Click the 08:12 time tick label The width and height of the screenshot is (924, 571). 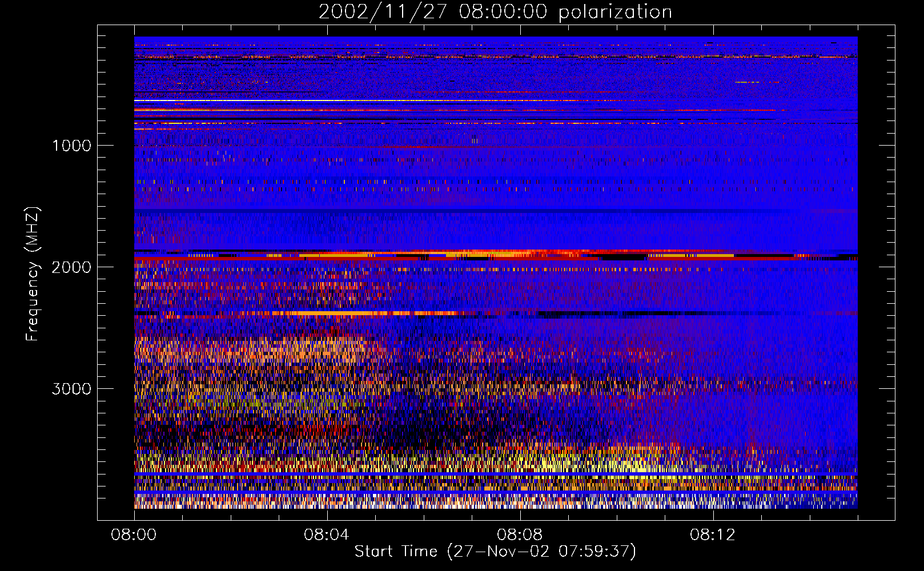point(713,535)
